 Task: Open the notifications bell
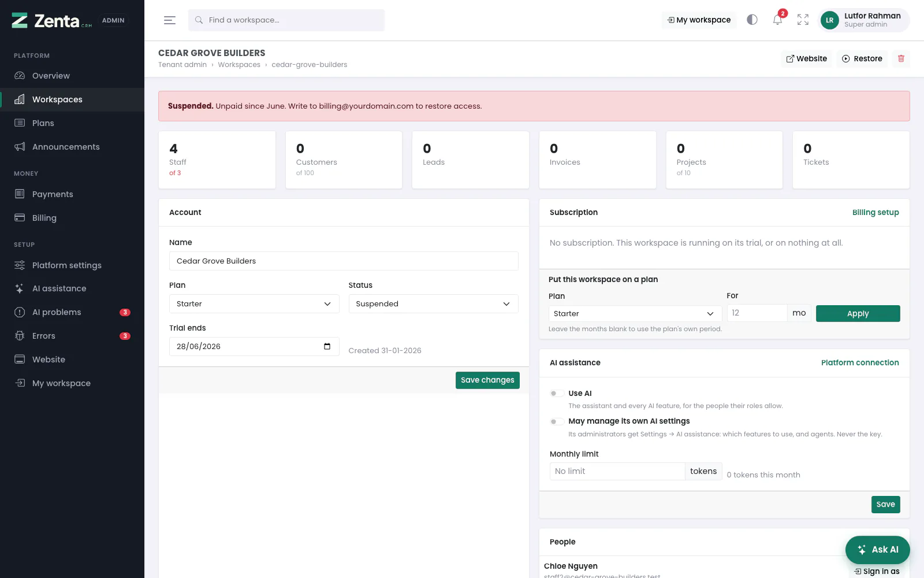(x=777, y=20)
